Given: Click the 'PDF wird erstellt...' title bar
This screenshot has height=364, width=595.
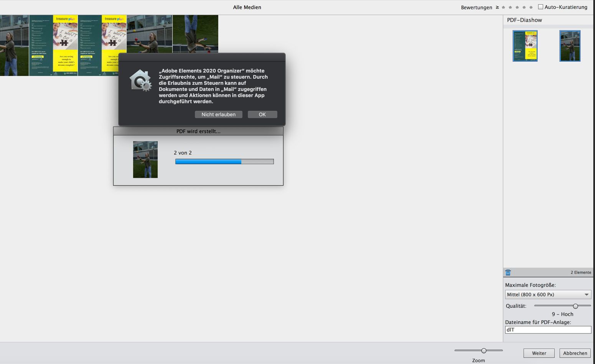Looking at the screenshot, I should coord(198,131).
